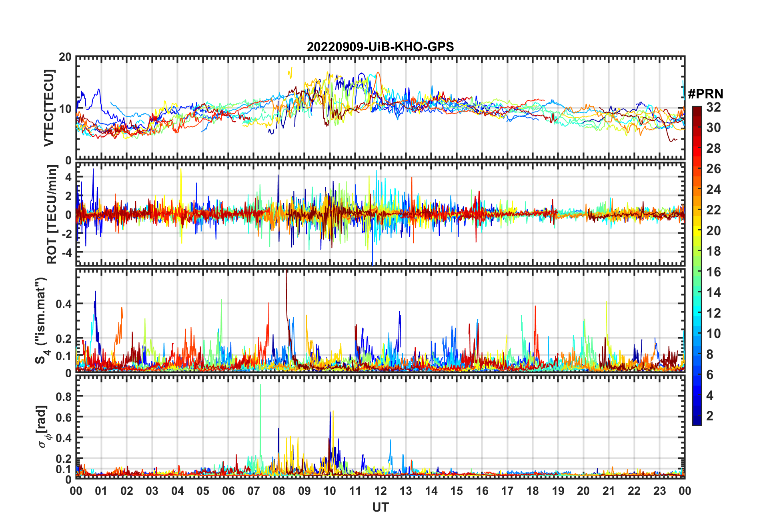Click x-axis tick label 13
Screen dimensions: 761x532
tap(406, 491)
